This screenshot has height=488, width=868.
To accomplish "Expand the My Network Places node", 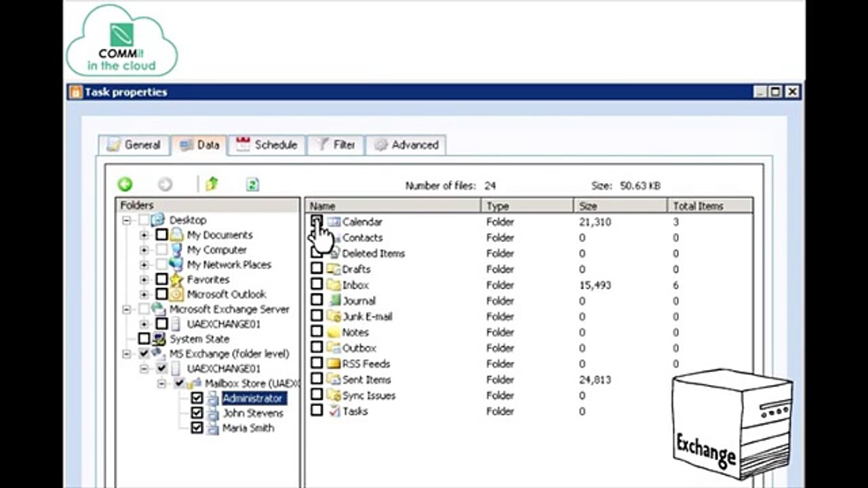I will (144, 264).
